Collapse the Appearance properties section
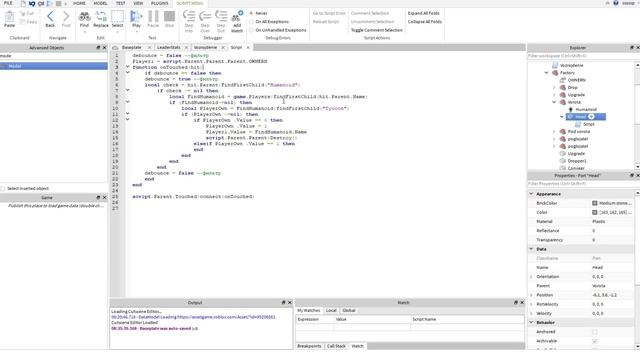Screen dimensions: 640x360 click(531, 193)
